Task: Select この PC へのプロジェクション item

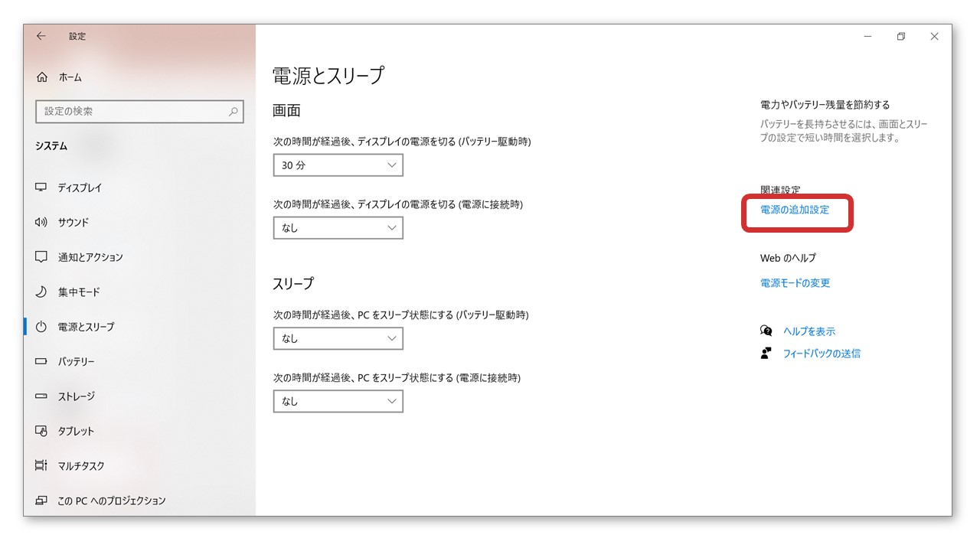Action: pyautogui.click(x=111, y=500)
